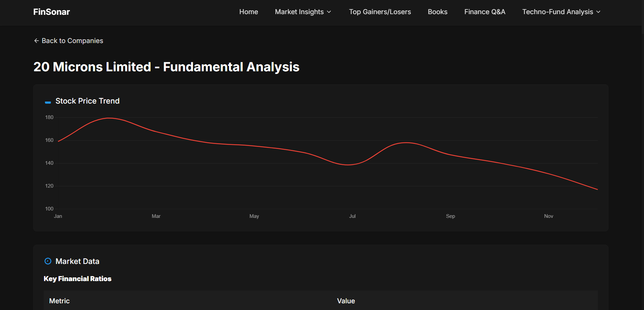Click the 160 y-axis label
Screen dimensions: 644x310
pos(49,140)
